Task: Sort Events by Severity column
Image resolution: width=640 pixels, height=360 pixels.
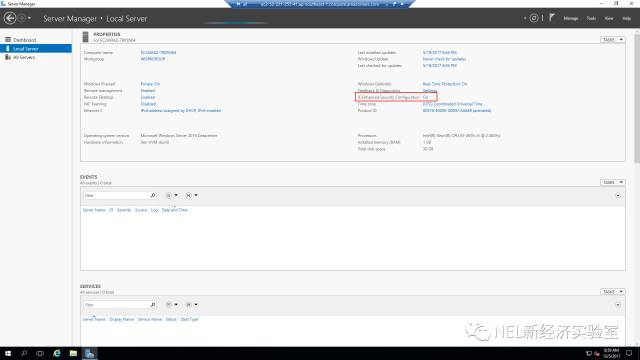Action: click(x=124, y=210)
